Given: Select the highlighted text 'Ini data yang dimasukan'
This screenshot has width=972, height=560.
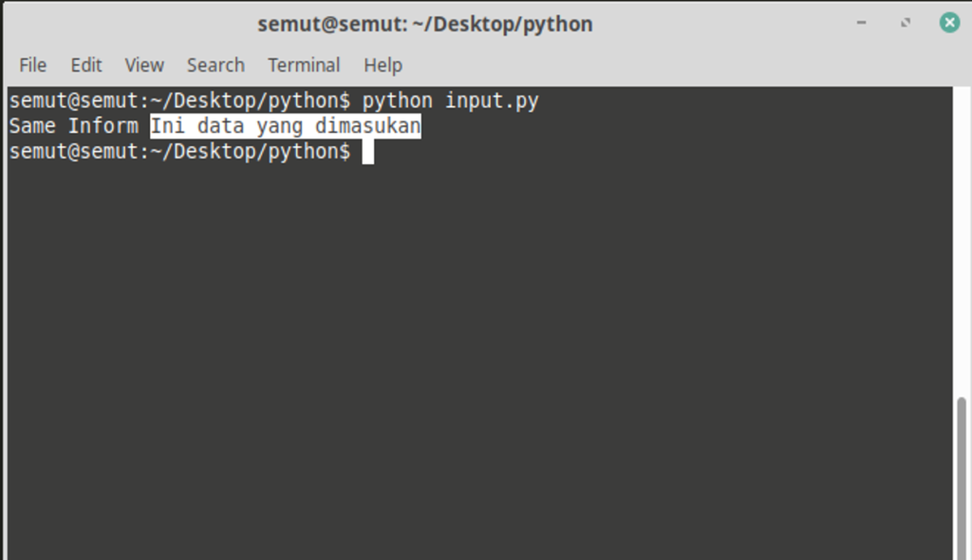Looking at the screenshot, I should [x=285, y=125].
